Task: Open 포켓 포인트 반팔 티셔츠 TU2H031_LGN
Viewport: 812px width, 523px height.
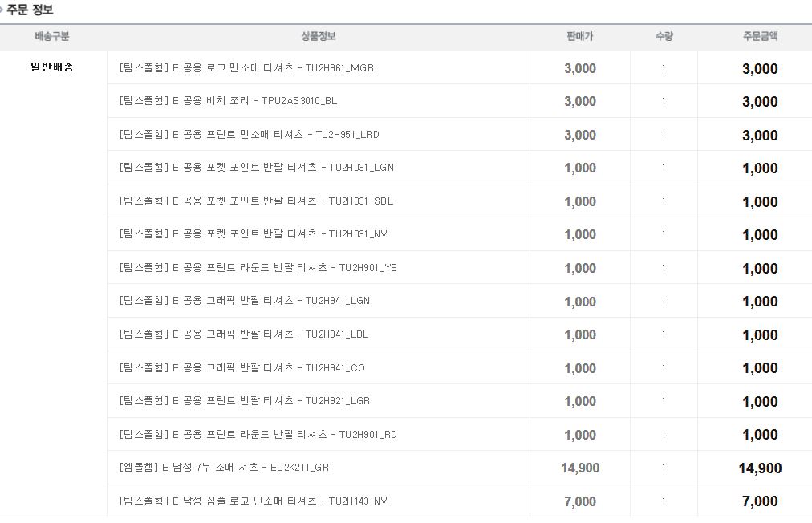Action: (256, 168)
